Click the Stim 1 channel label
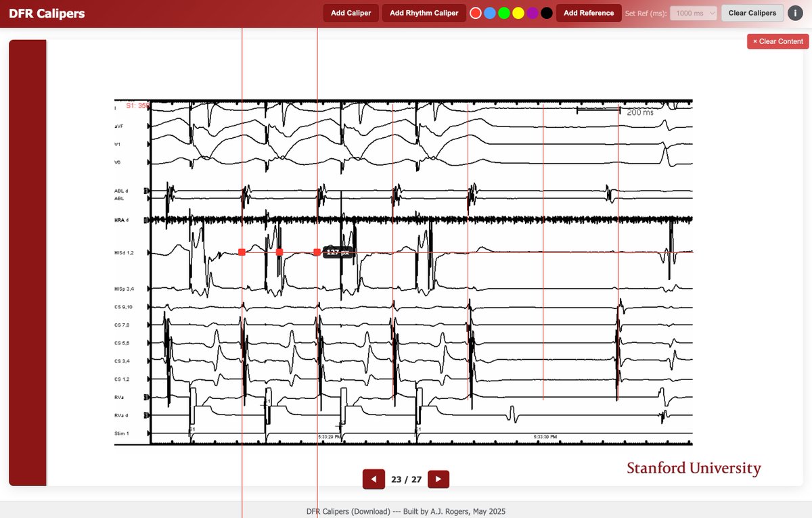The width and height of the screenshot is (812, 518). 122,433
